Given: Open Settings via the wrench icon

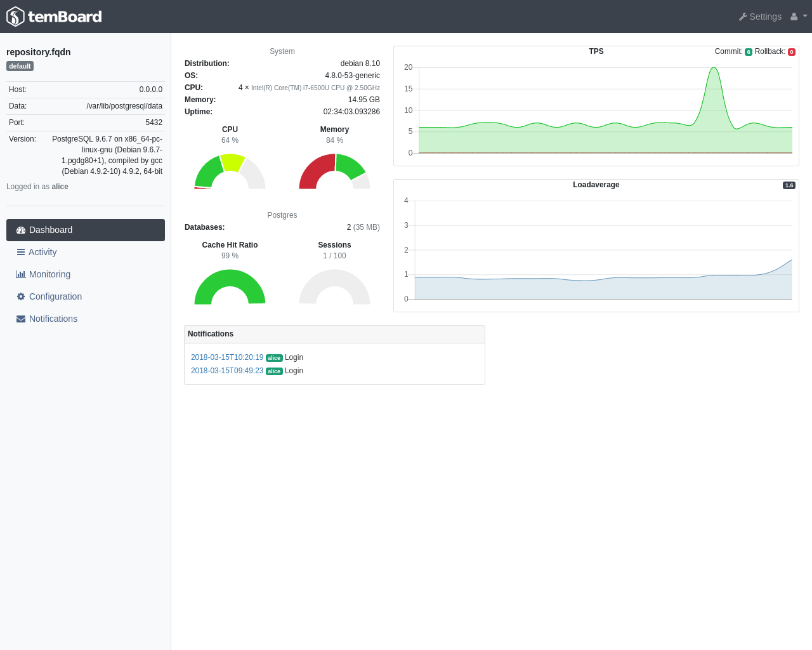Looking at the screenshot, I should pyautogui.click(x=742, y=17).
